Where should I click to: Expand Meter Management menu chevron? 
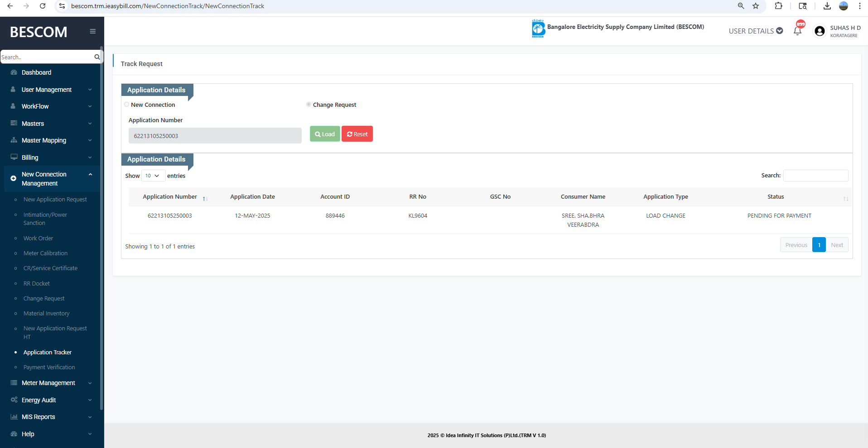(x=90, y=383)
